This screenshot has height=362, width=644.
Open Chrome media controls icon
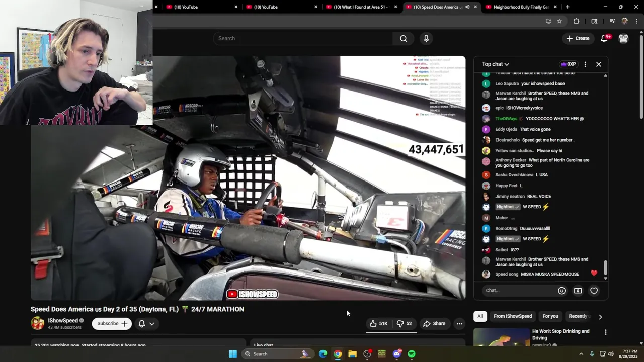612,21
